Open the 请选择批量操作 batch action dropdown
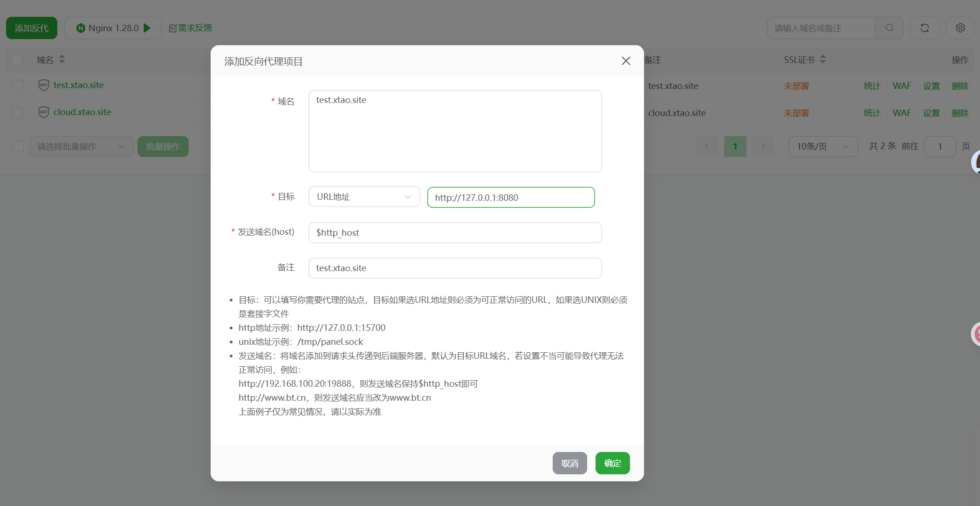The height and width of the screenshot is (506, 980). pos(82,146)
